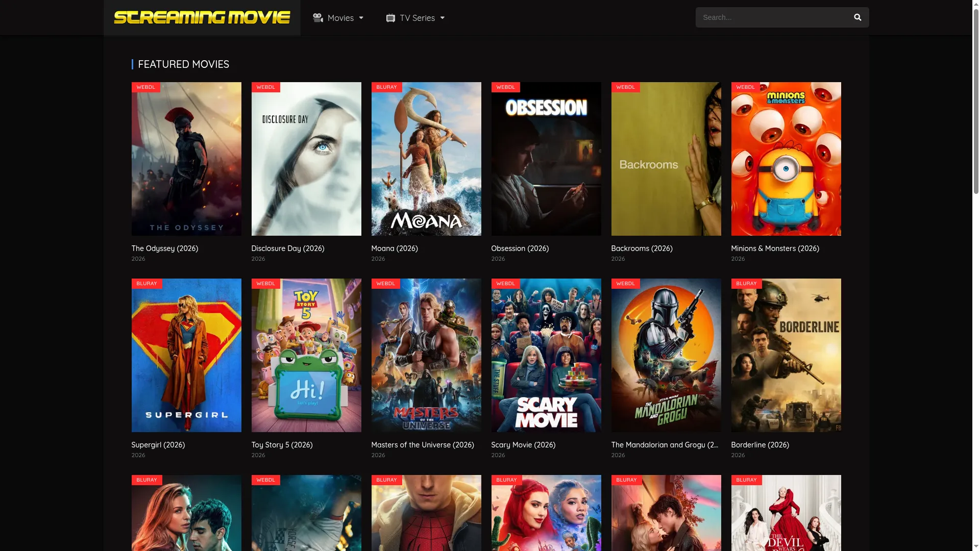Click Supergirl (2026) title link

[158, 445]
